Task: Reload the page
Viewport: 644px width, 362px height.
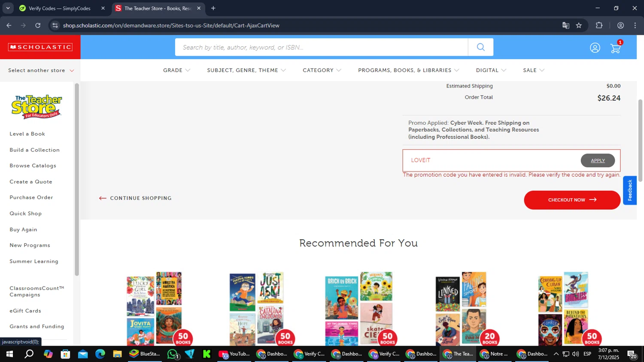Action: point(38,25)
